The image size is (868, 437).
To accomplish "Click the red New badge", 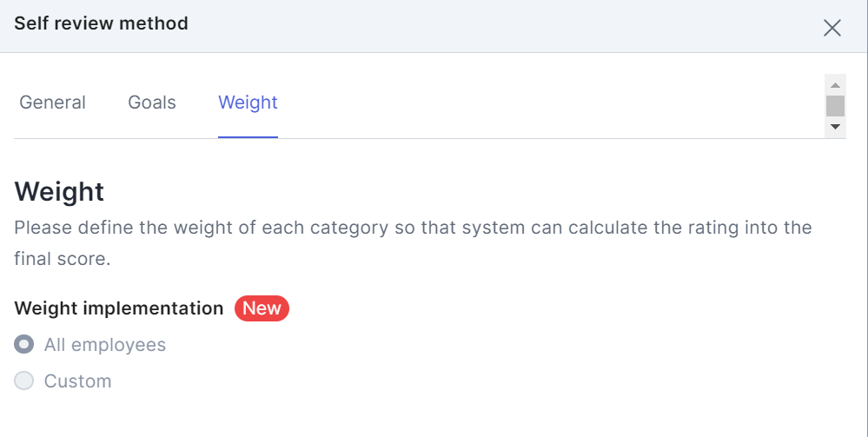I will click(x=262, y=308).
